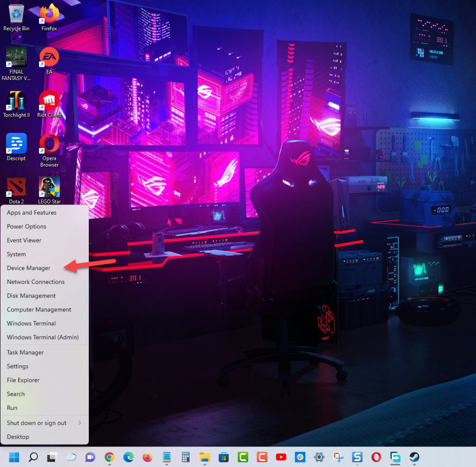Open green Camtasia icon on taskbar
The height and width of the screenshot is (467, 476).
click(243, 457)
